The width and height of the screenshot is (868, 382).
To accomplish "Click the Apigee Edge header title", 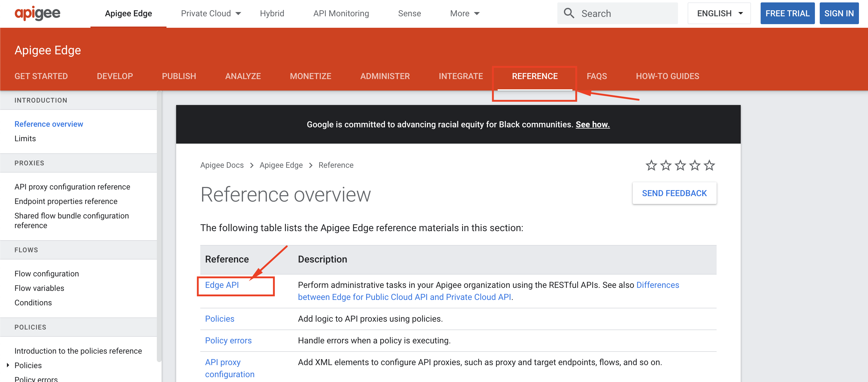I will click(48, 50).
